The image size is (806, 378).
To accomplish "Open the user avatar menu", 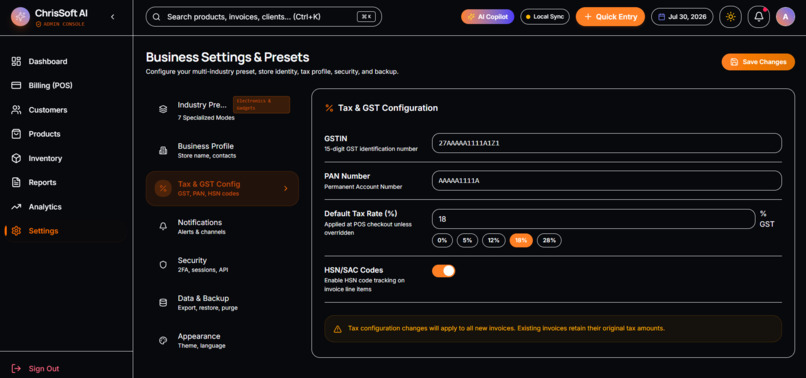I will click(x=785, y=16).
